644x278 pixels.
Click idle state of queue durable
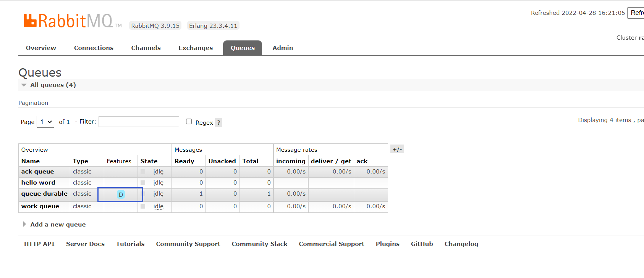pyautogui.click(x=158, y=194)
